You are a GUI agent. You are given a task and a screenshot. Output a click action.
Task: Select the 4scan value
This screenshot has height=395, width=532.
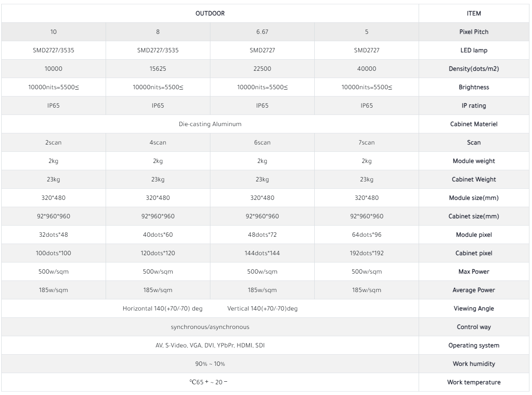coord(158,142)
